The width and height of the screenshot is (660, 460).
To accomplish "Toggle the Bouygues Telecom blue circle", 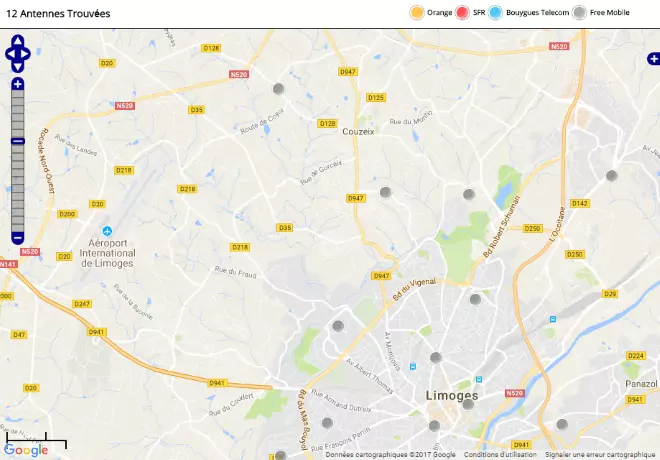I will tap(495, 13).
